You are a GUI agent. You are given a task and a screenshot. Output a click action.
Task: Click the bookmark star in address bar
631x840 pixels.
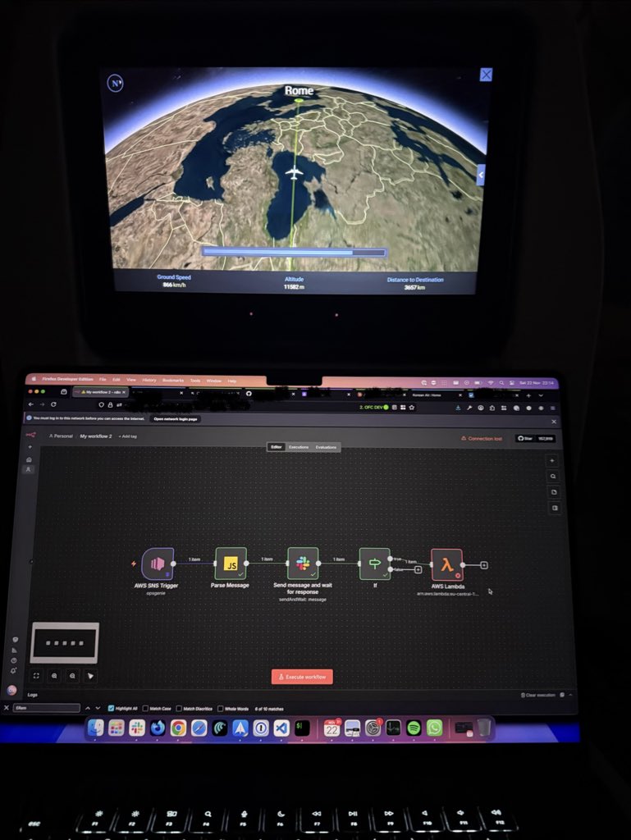tap(411, 407)
